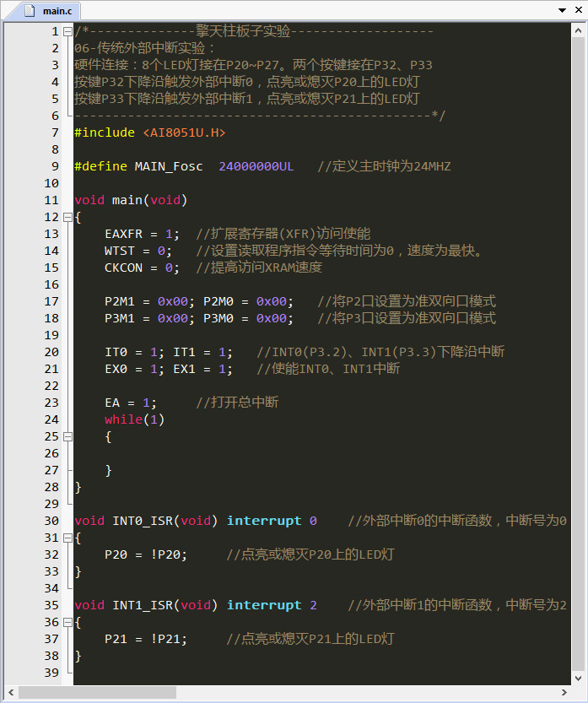Click the WTST register on line 14
This screenshot has height=703, width=588.
119,251
